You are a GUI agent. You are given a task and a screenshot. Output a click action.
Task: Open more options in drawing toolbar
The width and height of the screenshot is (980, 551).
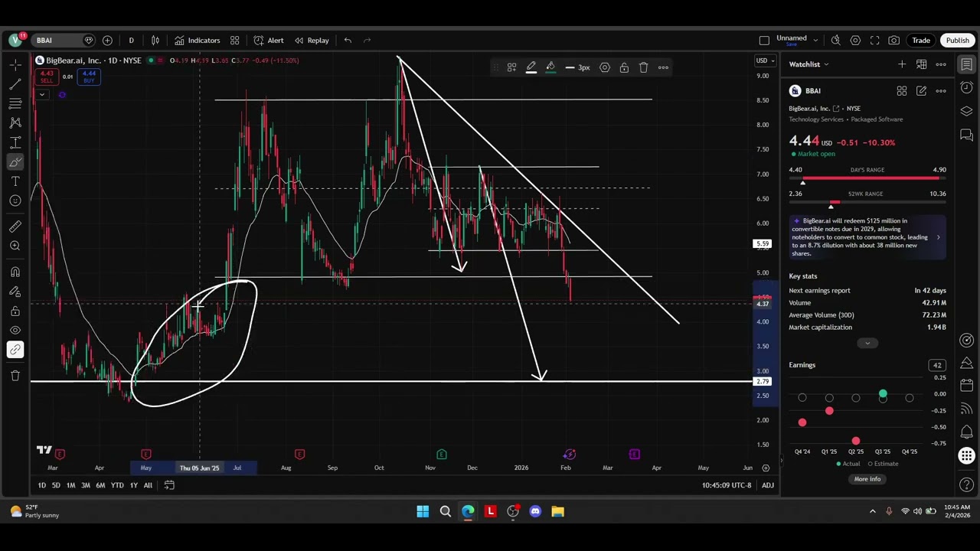[x=663, y=67]
